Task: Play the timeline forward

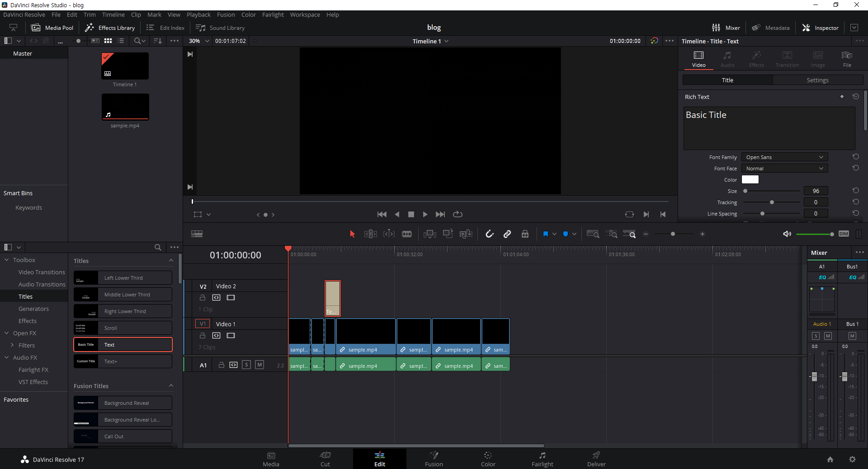Action: [425, 214]
